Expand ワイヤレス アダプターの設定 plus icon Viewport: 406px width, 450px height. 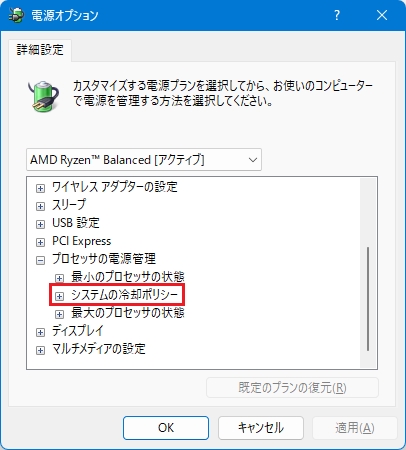coord(40,188)
